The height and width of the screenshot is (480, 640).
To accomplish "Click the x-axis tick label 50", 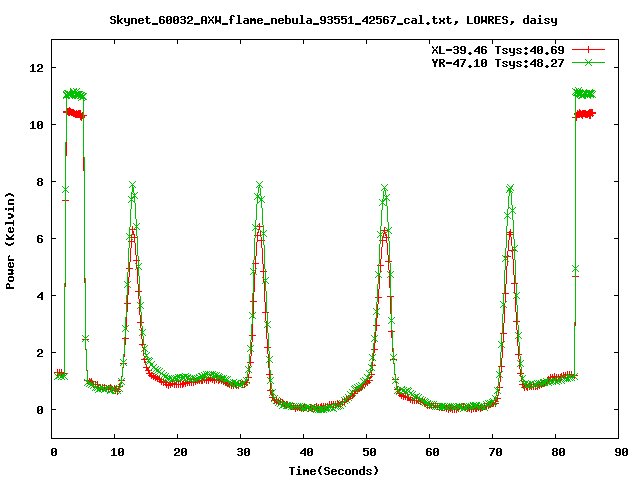I will 369,452.
